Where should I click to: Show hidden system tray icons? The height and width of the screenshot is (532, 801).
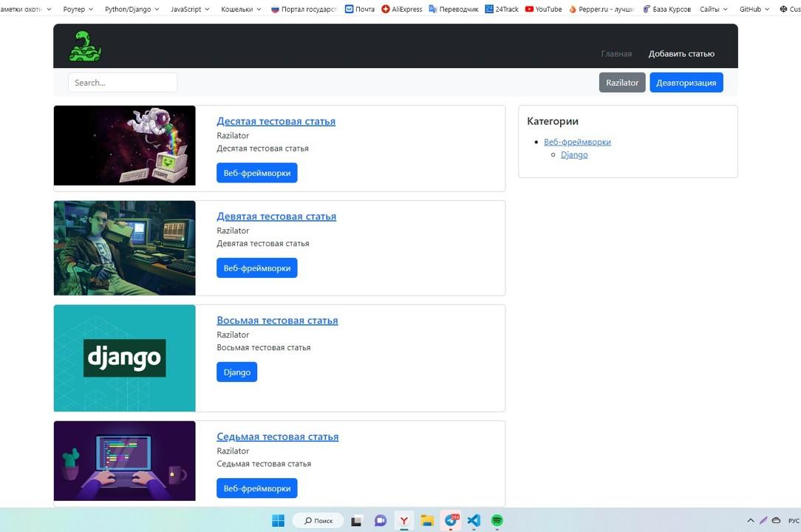pos(751,520)
